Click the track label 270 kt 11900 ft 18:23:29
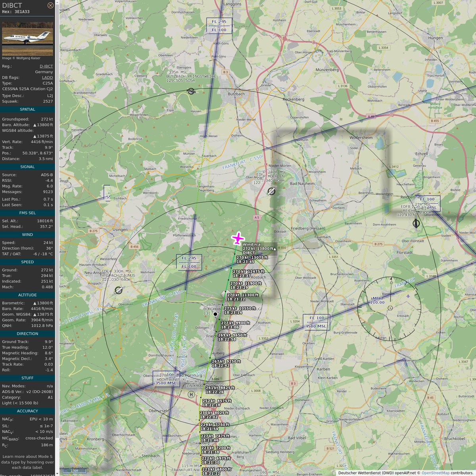 246,286
